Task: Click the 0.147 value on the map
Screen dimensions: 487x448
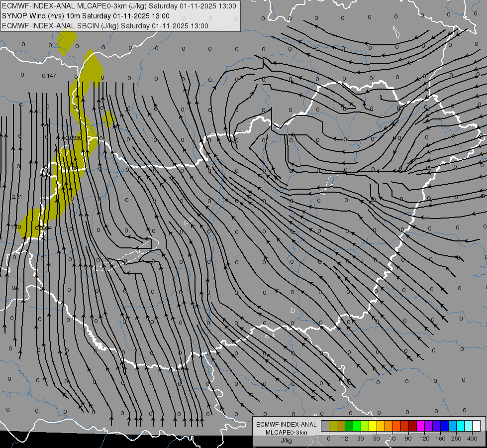Action: [49, 76]
